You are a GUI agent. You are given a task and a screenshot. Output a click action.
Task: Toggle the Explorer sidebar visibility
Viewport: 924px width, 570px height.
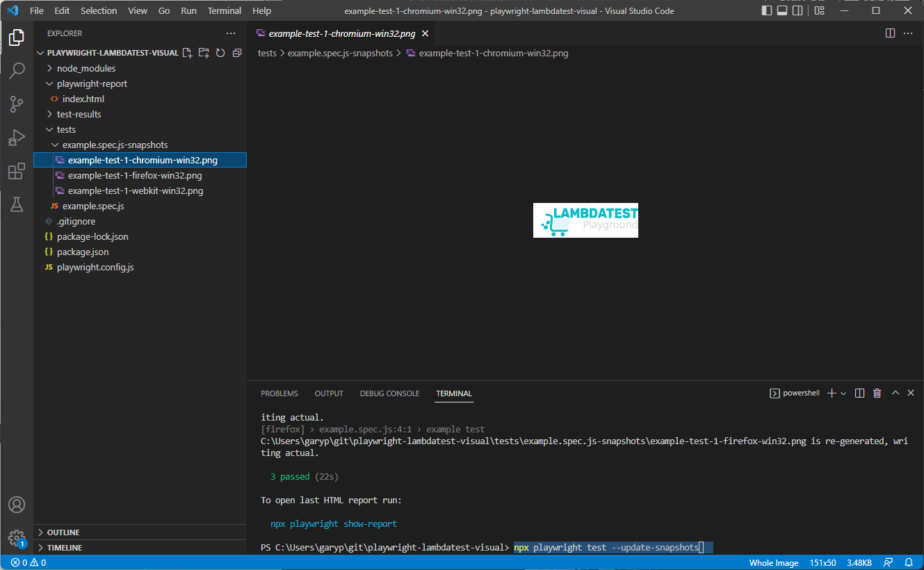coord(765,10)
